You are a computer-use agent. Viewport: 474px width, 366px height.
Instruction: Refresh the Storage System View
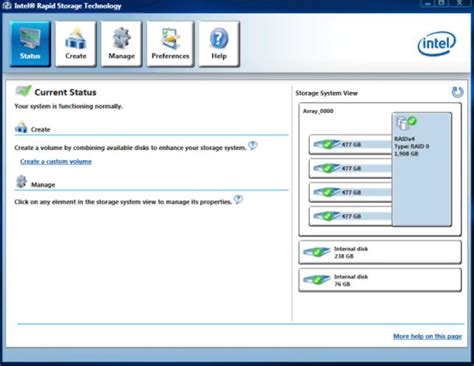pos(457,92)
